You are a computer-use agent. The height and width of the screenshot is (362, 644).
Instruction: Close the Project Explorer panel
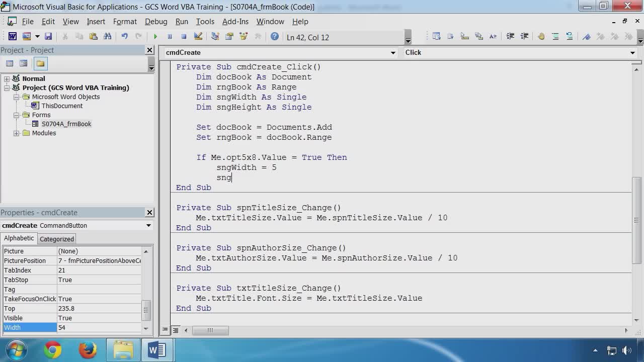tap(149, 50)
